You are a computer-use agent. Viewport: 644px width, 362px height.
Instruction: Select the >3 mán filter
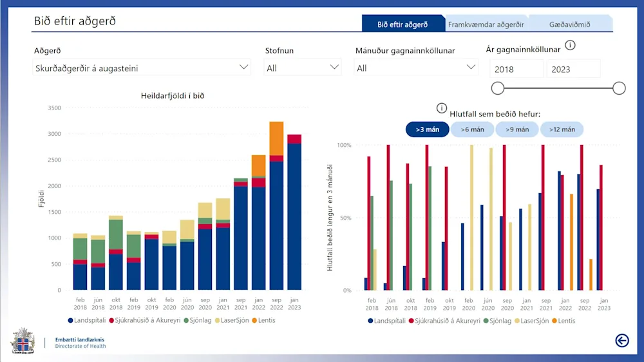coord(428,129)
